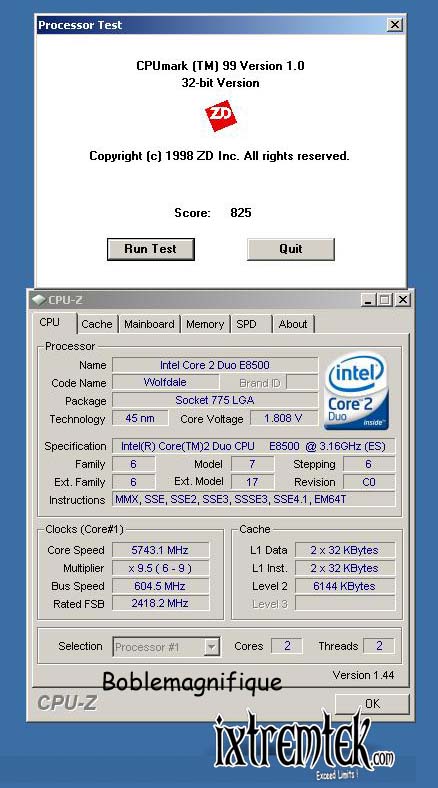Switch to the Cache tab
The image size is (438, 788).
96,325
